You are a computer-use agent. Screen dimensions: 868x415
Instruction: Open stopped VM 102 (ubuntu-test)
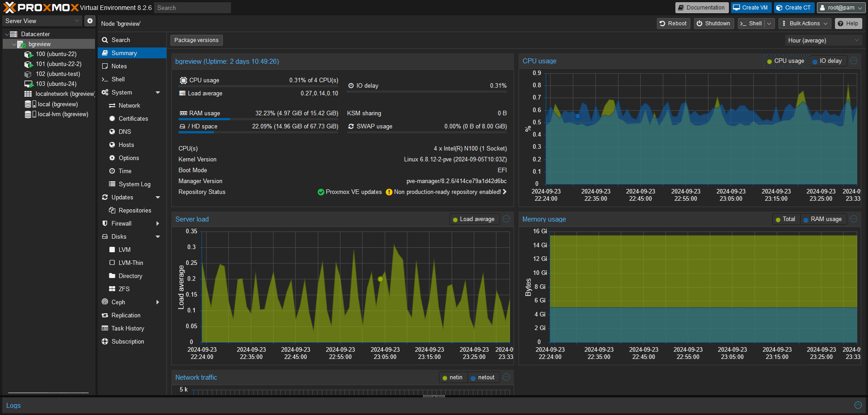click(x=58, y=74)
